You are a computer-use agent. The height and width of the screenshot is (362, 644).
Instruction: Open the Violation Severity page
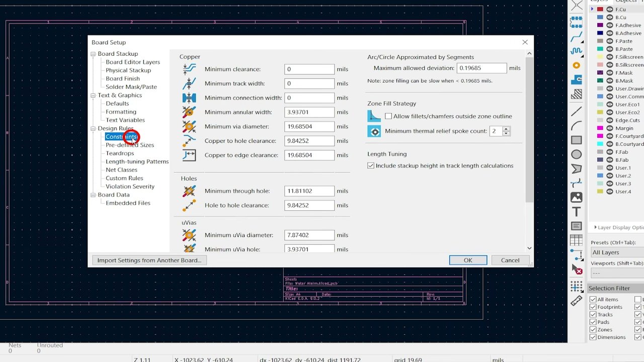pos(130,187)
